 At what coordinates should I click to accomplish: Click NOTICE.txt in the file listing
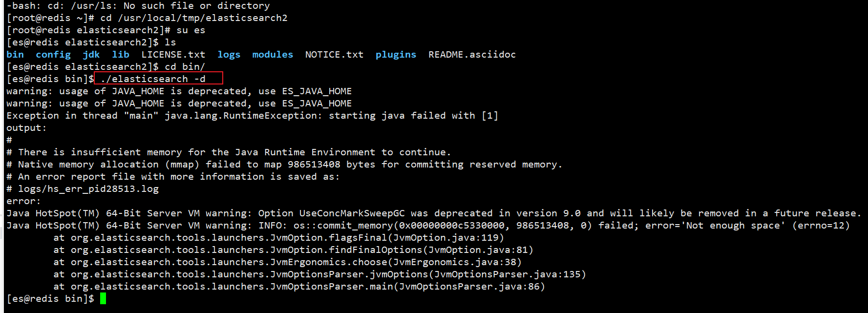pyautogui.click(x=335, y=54)
